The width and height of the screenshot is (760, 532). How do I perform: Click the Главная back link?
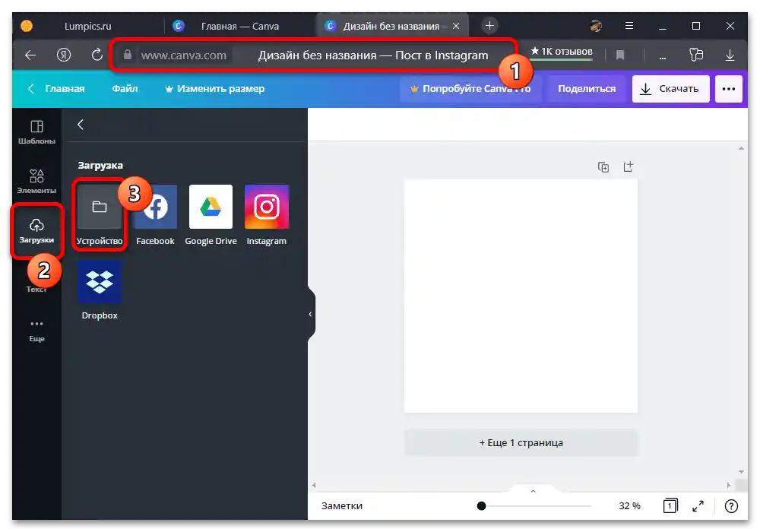tap(56, 89)
